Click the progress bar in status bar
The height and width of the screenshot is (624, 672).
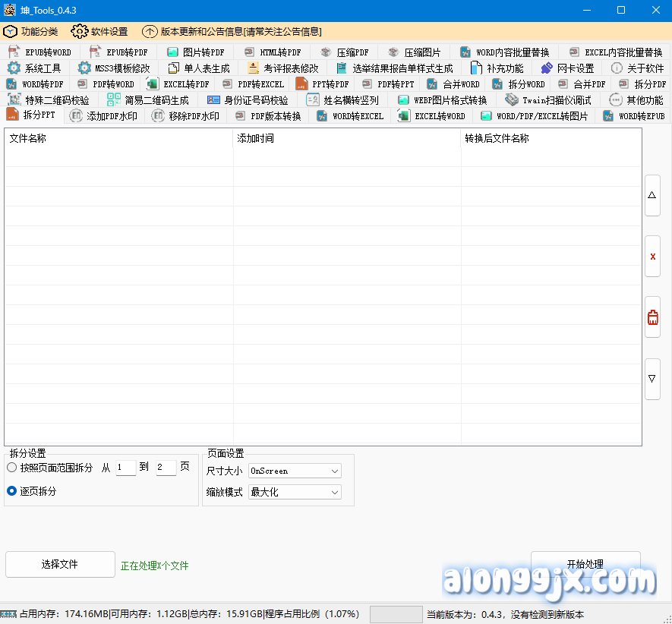point(396,614)
